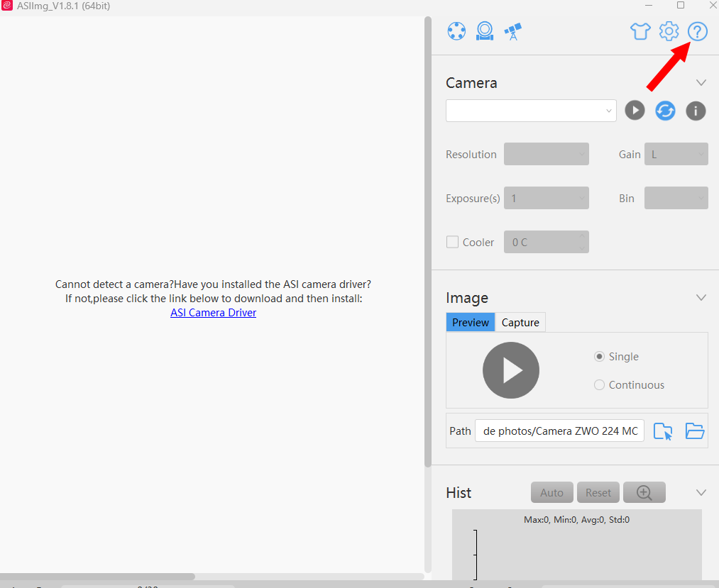
Task: Start the camera connection play icon
Action: point(635,111)
